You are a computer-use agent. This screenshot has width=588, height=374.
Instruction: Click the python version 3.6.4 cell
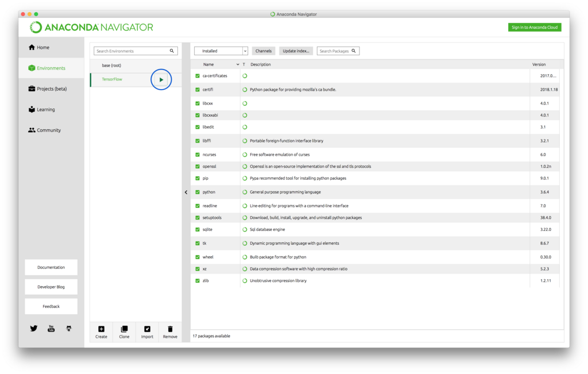click(544, 192)
